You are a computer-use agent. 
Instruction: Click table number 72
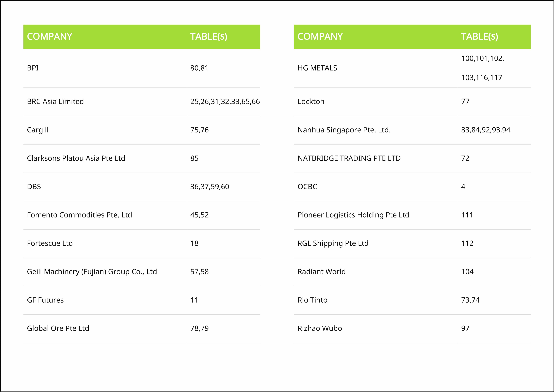465,158
